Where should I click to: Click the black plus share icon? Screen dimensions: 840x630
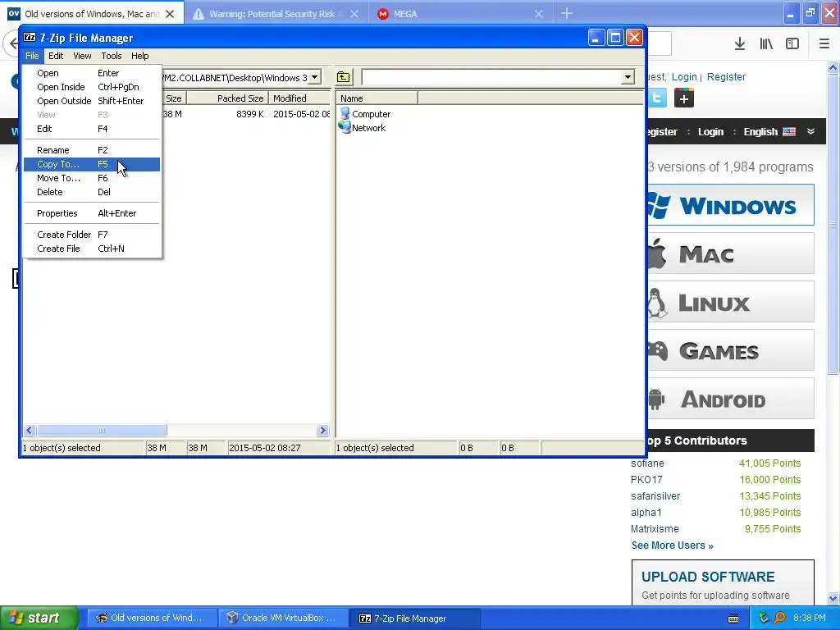pyautogui.click(x=684, y=98)
